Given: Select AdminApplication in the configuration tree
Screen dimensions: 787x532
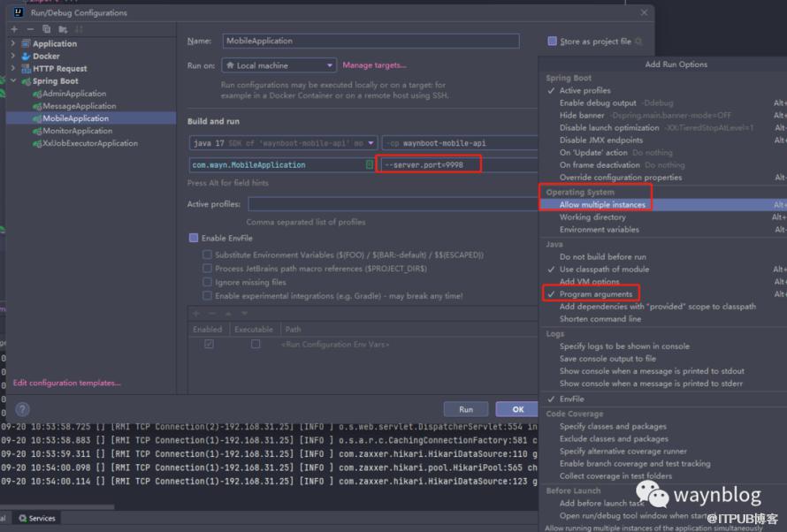Looking at the screenshot, I should coord(74,94).
